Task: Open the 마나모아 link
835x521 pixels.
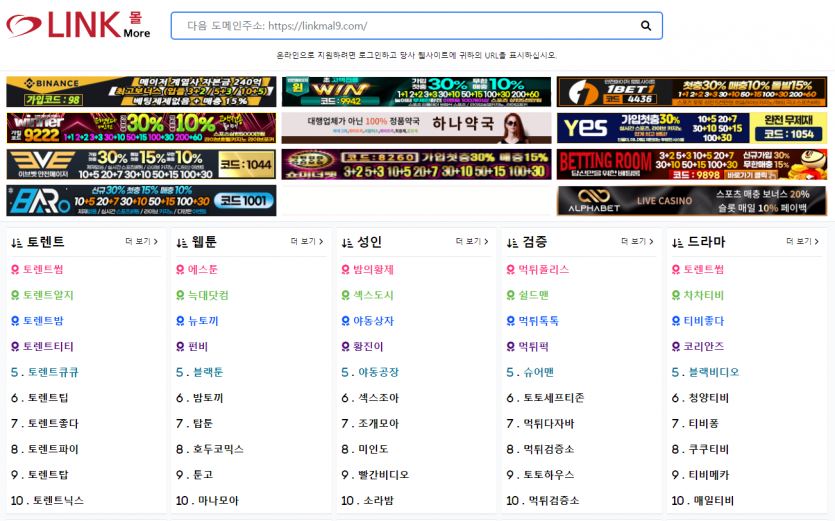Action: coord(218,501)
